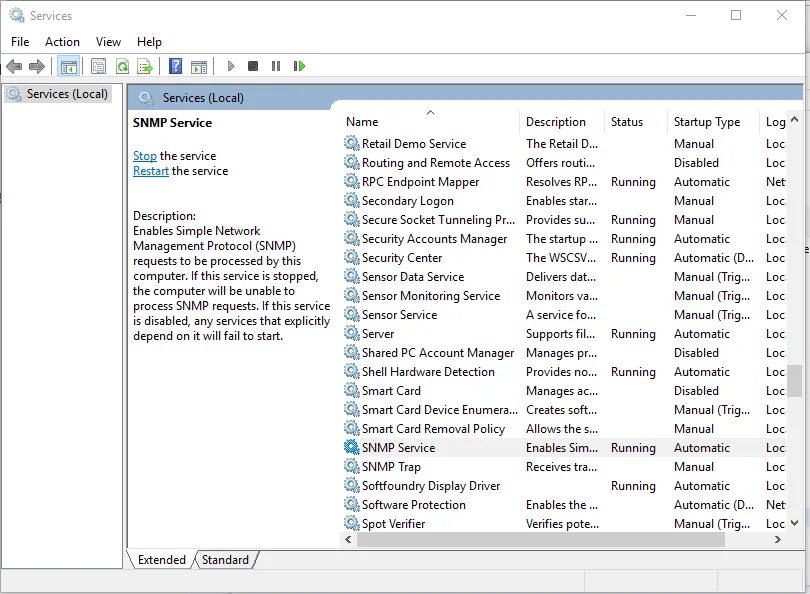
Task: Start the service using the play toolbar icon
Action: (230, 66)
